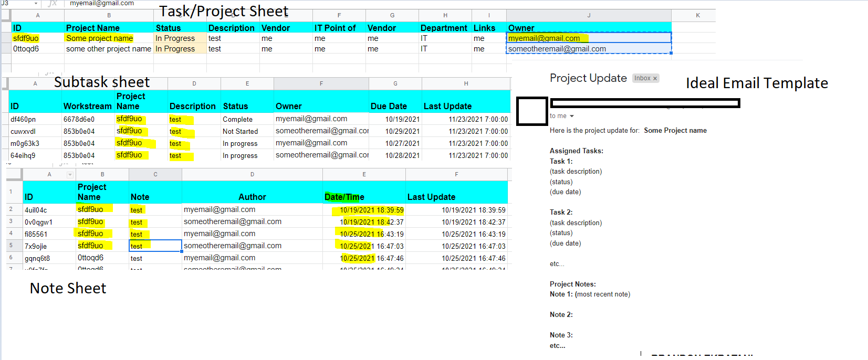Select Note ID cell 'gqnq6t8'
Image resolution: width=868 pixels, height=360 pixels.
tap(49, 258)
